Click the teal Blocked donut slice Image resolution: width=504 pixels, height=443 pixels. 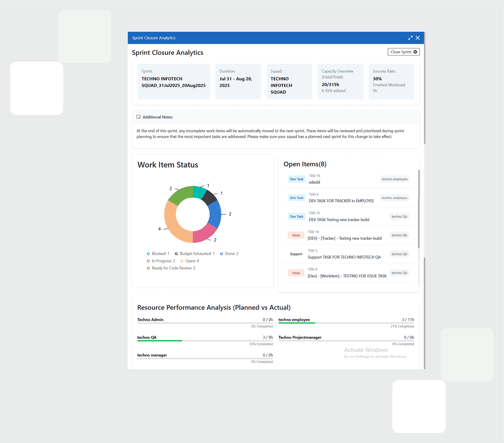point(199,192)
